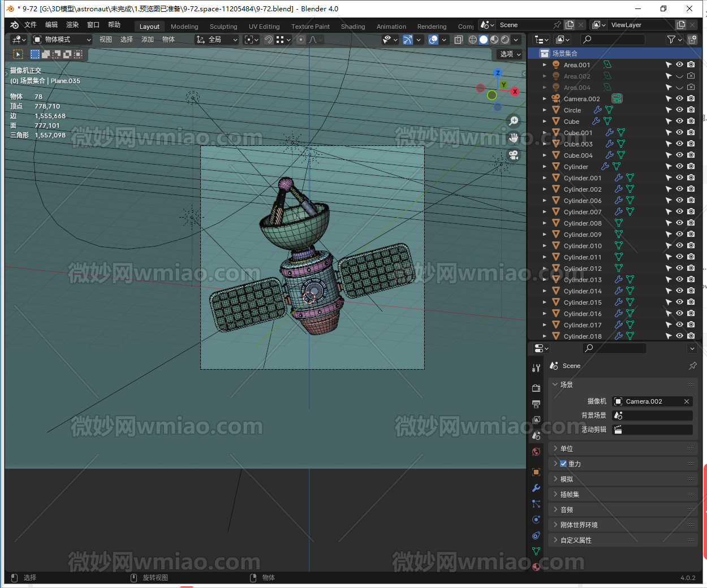Hide Area.001 with its eye icon
707x588 pixels.
coord(679,65)
